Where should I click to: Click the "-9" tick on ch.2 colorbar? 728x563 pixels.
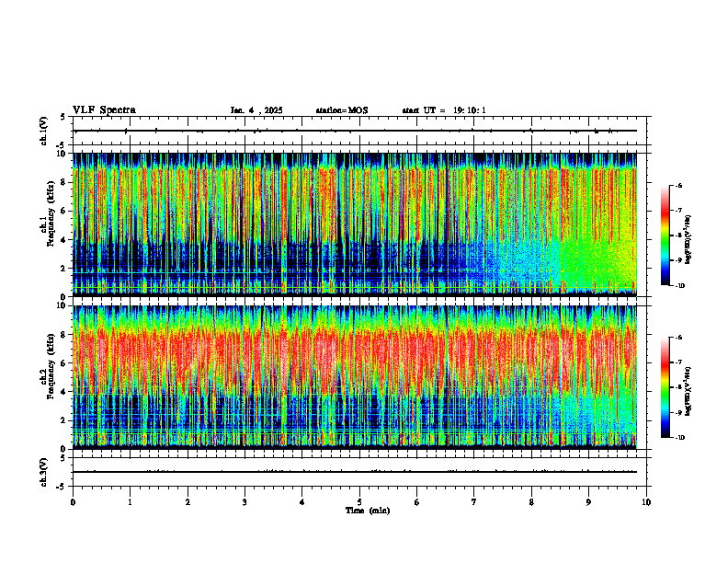[x=678, y=412]
